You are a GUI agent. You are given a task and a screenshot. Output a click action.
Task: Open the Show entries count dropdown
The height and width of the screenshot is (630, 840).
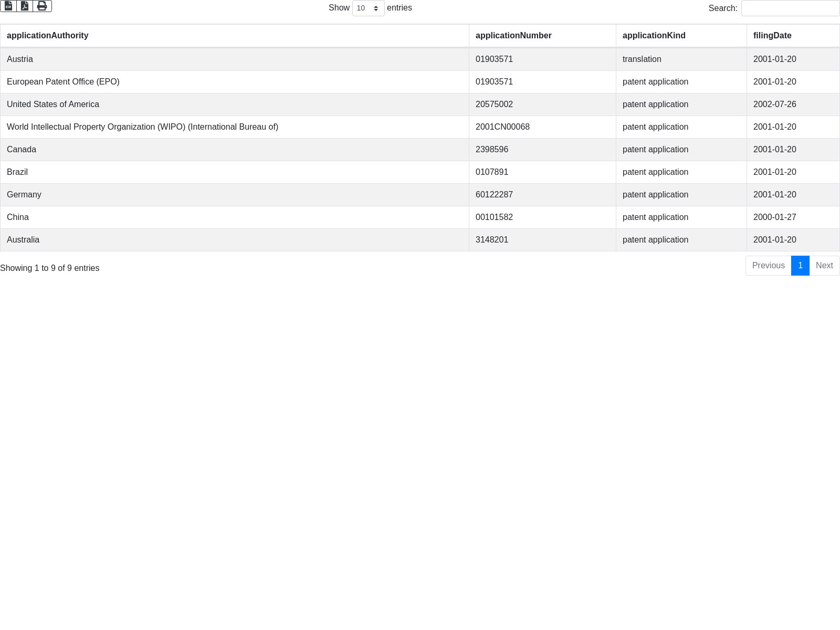(368, 8)
